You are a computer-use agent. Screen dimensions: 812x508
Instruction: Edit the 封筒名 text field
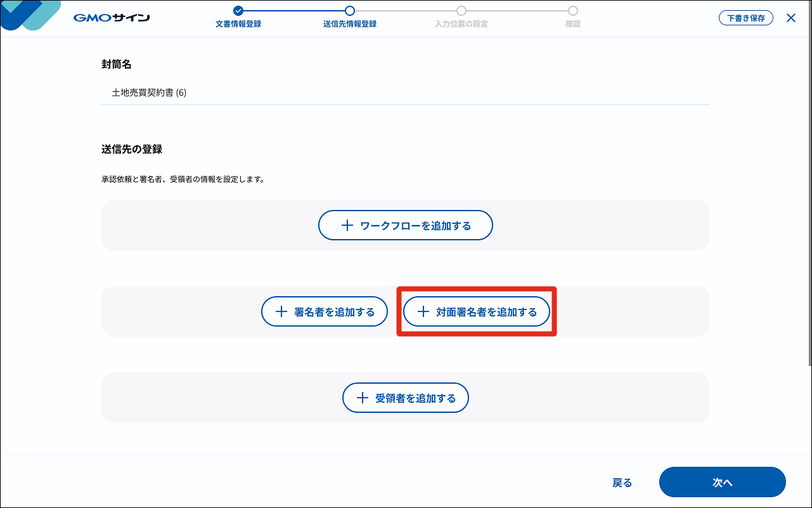pyautogui.click(x=406, y=93)
